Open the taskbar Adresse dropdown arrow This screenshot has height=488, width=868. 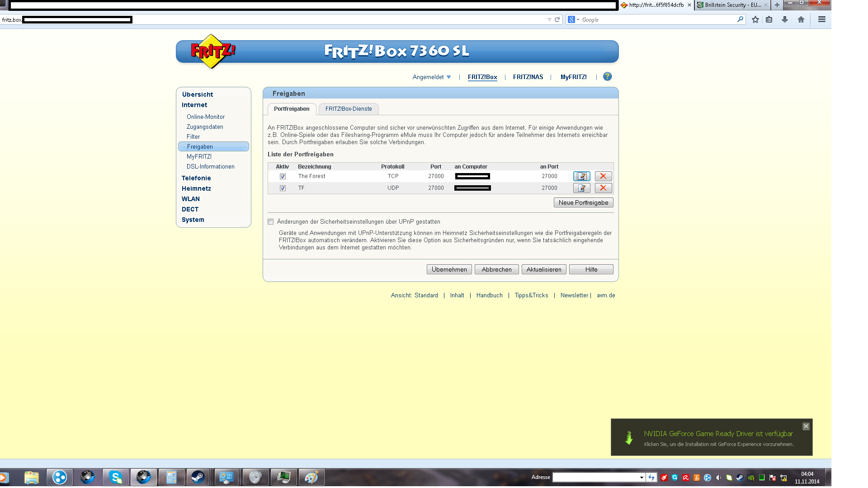[642, 478]
